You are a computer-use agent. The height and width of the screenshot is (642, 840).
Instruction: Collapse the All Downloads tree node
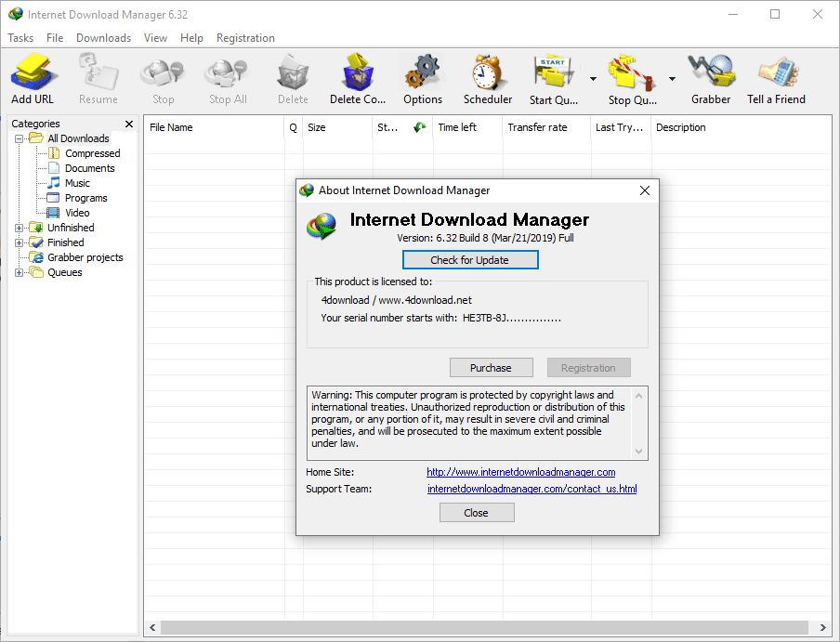click(x=19, y=138)
